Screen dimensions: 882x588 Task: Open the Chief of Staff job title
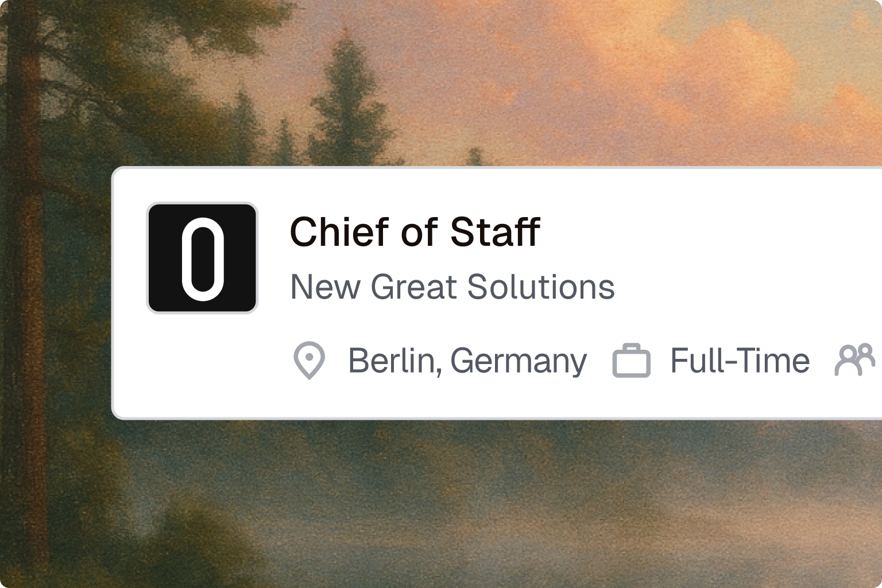coord(415,232)
